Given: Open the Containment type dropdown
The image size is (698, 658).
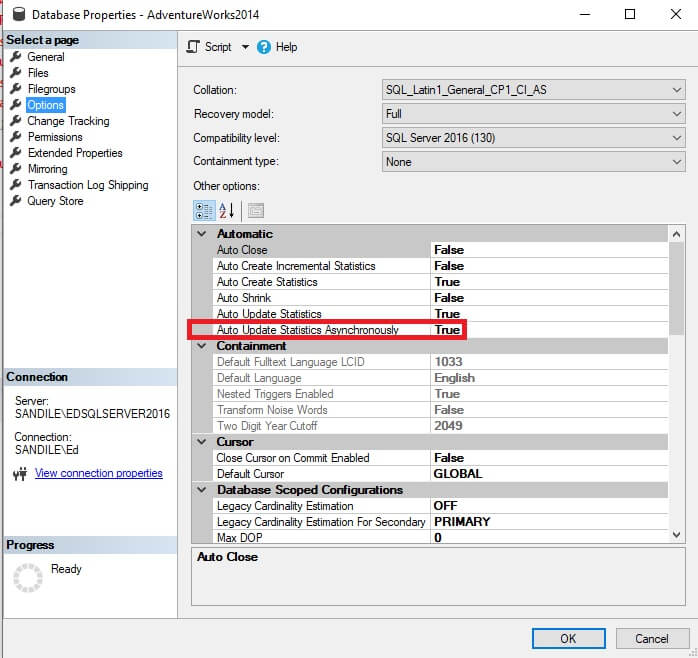Looking at the screenshot, I should coord(533,162).
